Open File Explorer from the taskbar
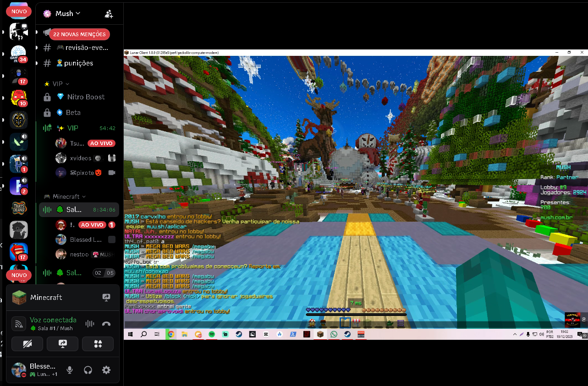The width and height of the screenshot is (588, 386). pyautogui.click(x=184, y=335)
